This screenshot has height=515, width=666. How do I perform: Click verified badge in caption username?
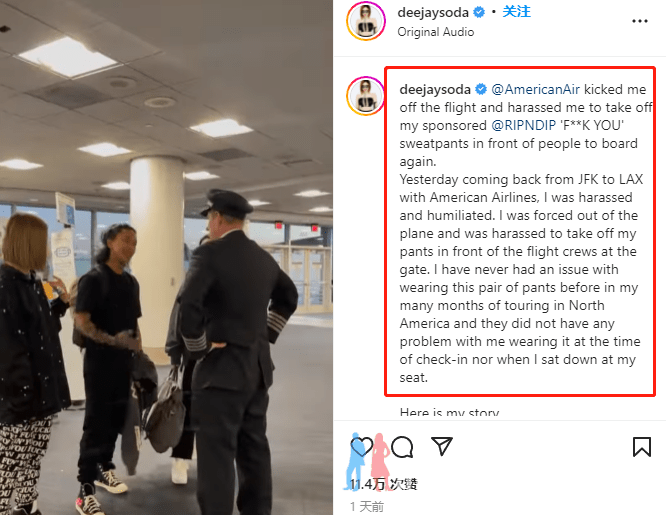(481, 89)
